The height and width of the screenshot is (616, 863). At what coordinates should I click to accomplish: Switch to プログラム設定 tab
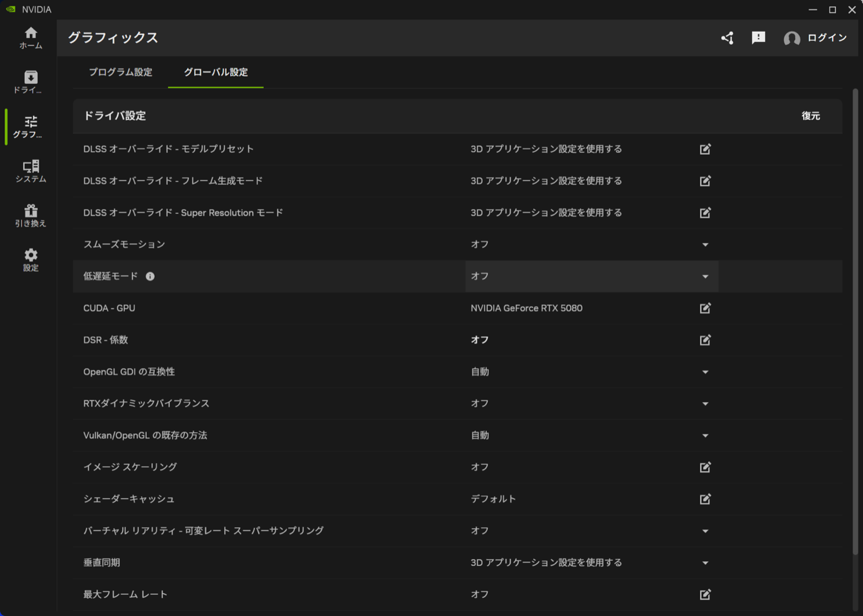tap(121, 72)
